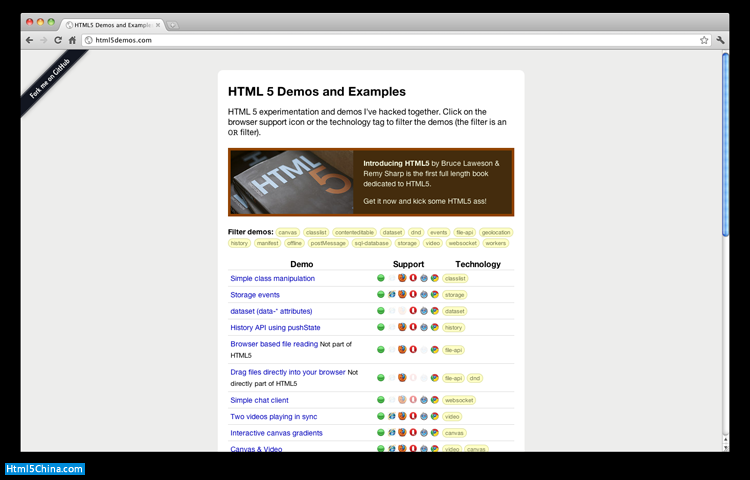The width and height of the screenshot is (750, 480).
Task: Click the events filter tag
Action: [438, 232]
